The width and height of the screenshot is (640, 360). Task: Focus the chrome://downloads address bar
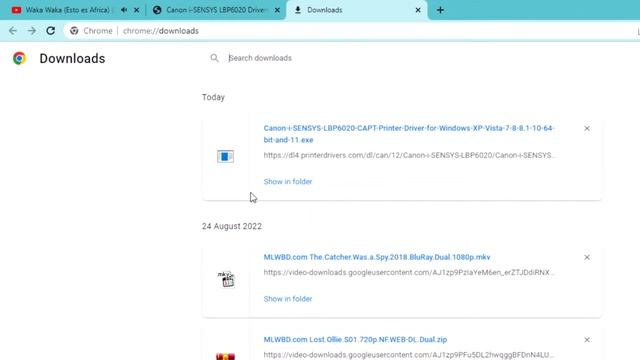pyautogui.click(x=351, y=31)
